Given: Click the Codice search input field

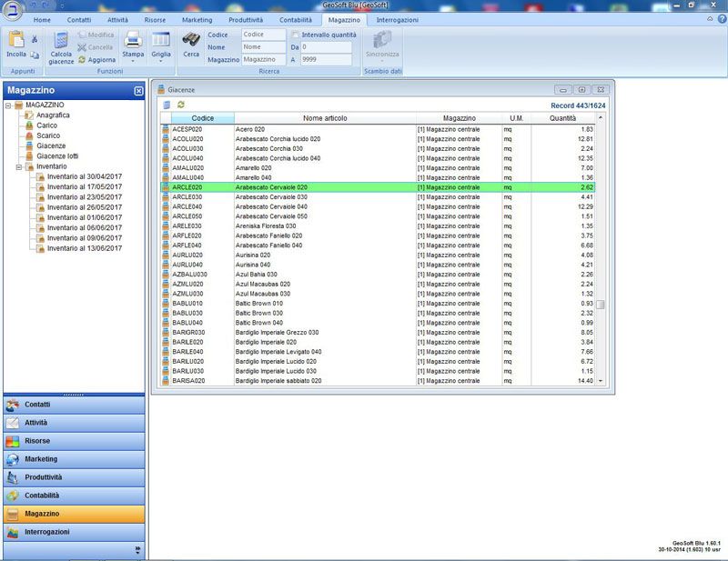Looking at the screenshot, I should pos(263,35).
